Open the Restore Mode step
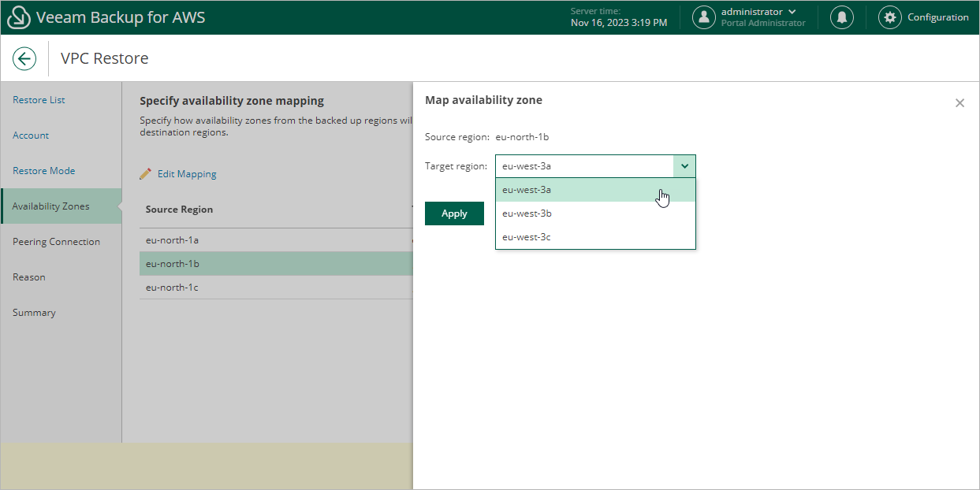This screenshot has height=490, width=980. [x=44, y=171]
